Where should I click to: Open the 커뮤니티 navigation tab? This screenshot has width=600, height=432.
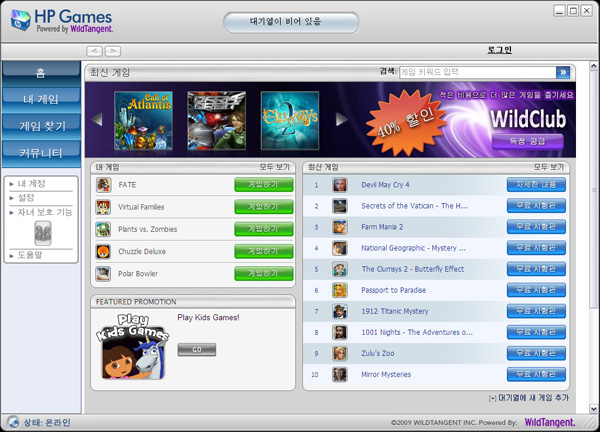click(41, 154)
